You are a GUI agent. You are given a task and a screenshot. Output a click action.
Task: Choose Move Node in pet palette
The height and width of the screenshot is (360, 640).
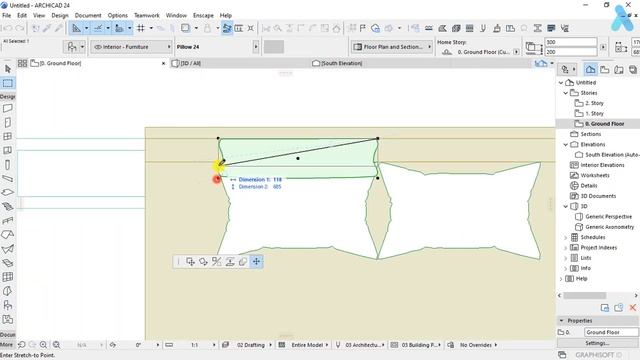click(190, 262)
